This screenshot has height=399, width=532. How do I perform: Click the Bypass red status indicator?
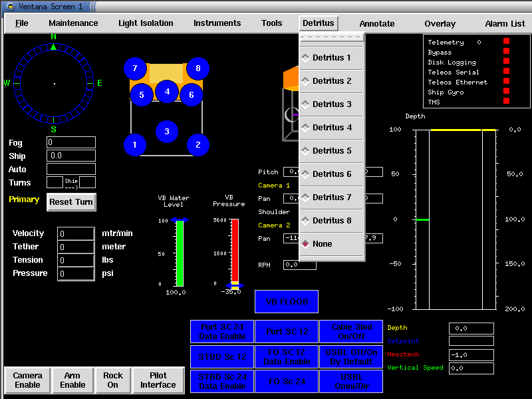coord(507,51)
